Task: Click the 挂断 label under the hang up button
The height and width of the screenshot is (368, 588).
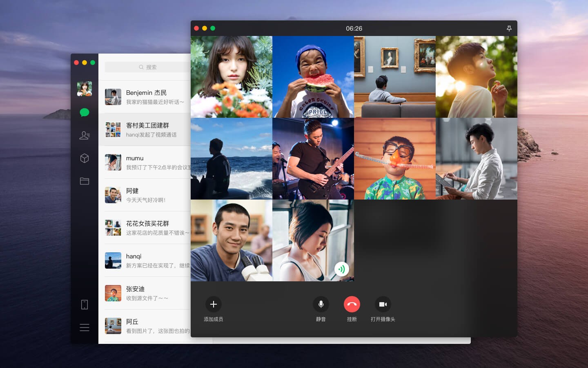Action: (x=352, y=319)
